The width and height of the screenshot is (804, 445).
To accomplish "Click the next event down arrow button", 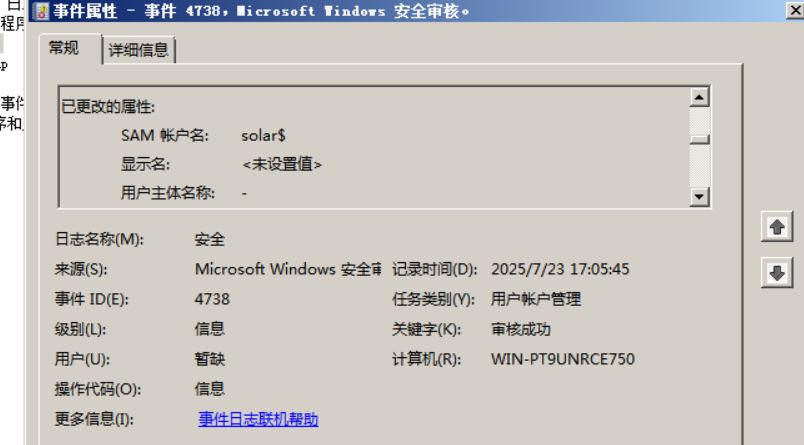I will (x=777, y=273).
